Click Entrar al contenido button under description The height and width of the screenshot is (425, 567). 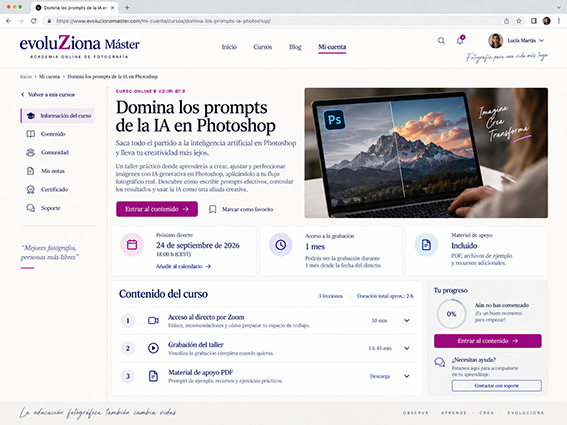coord(157,209)
